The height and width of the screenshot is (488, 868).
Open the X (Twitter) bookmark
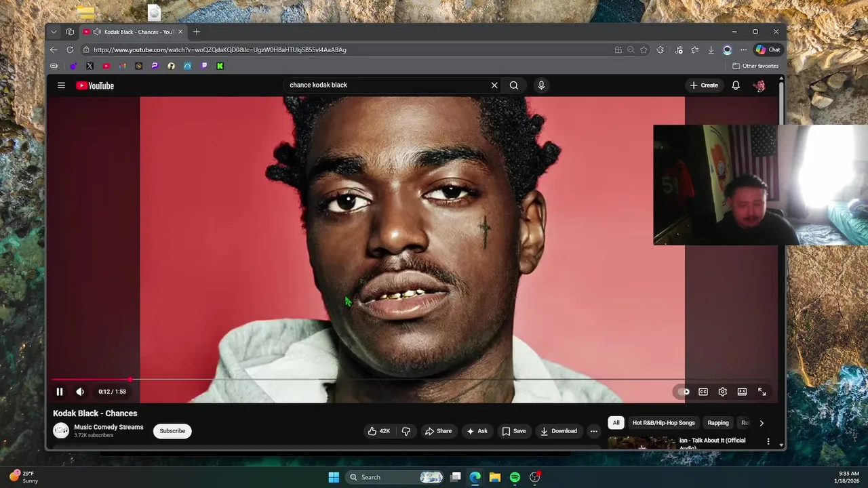(x=90, y=66)
